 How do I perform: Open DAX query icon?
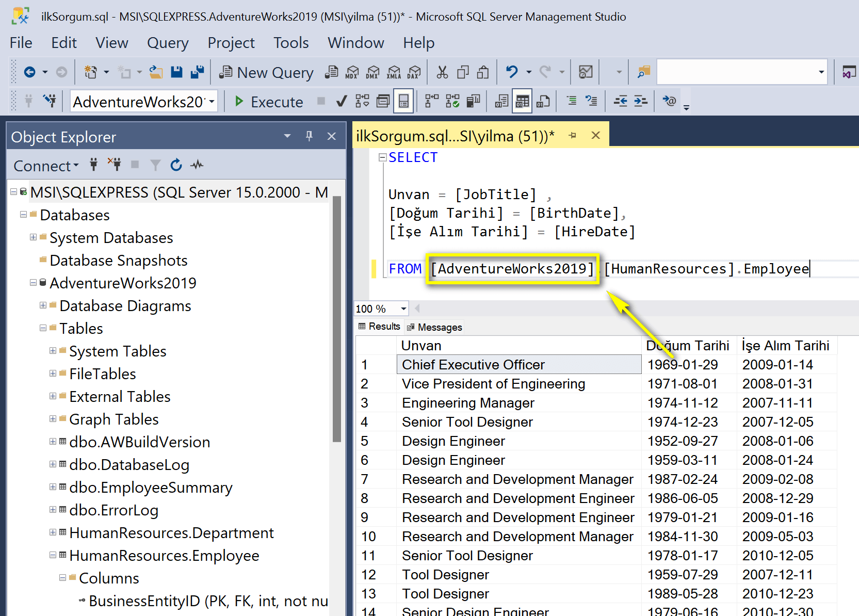click(x=414, y=72)
